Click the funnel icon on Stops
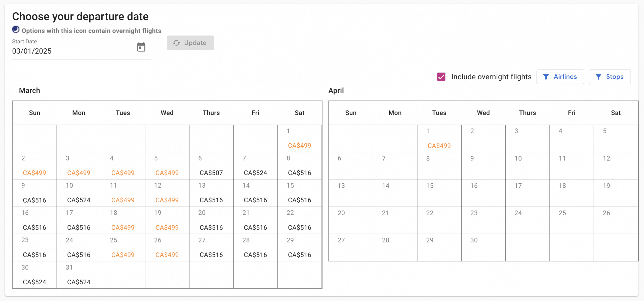This screenshot has width=644, height=301. pyautogui.click(x=598, y=77)
